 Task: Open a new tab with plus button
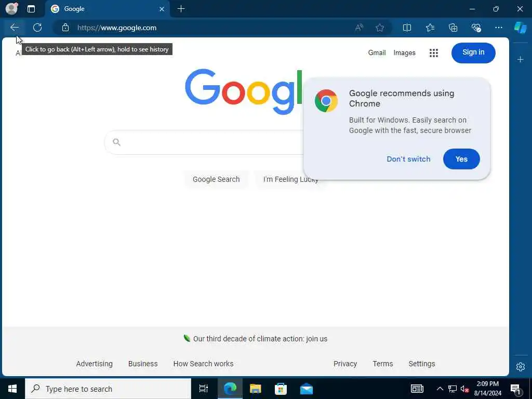181,9
